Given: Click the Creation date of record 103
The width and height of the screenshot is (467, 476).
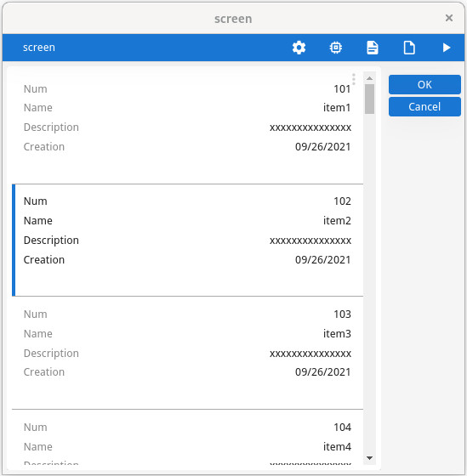Looking at the screenshot, I should click(x=322, y=372).
